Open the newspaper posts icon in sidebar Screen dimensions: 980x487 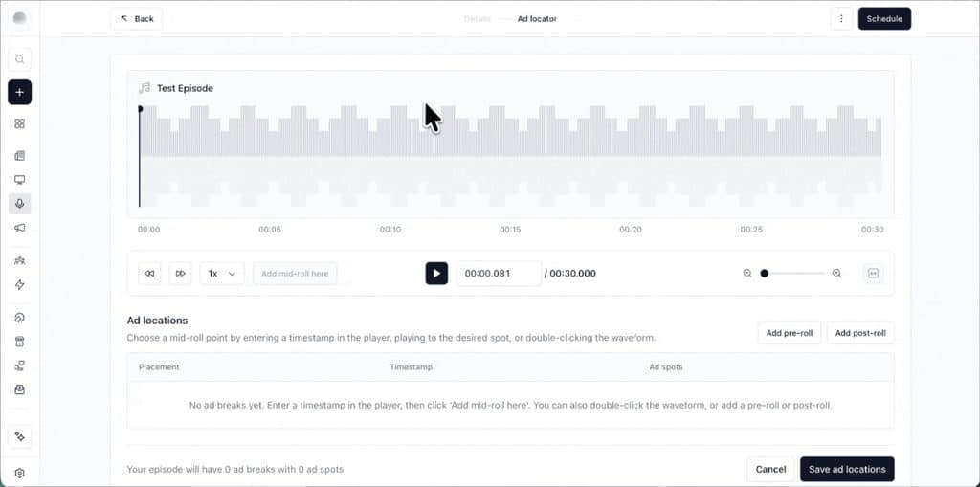point(19,156)
